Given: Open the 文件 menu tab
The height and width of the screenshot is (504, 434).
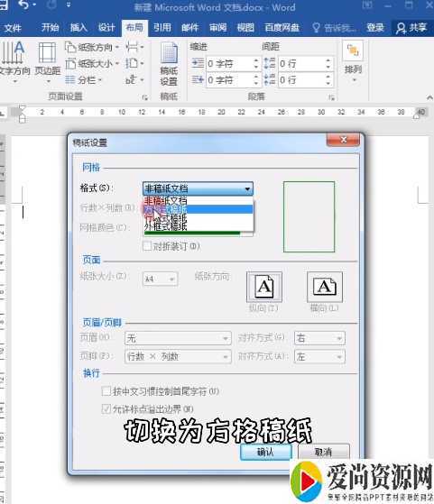Looking at the screenshot, I should [x=13, y=28].
